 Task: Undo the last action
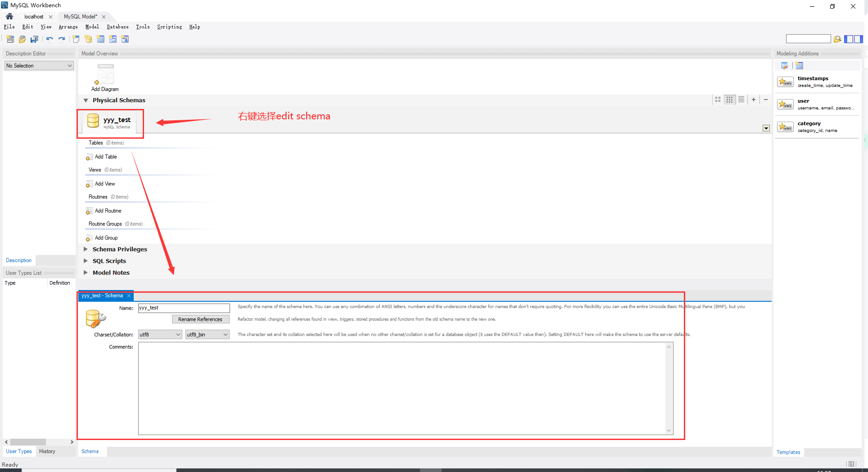tap(50, 39)
